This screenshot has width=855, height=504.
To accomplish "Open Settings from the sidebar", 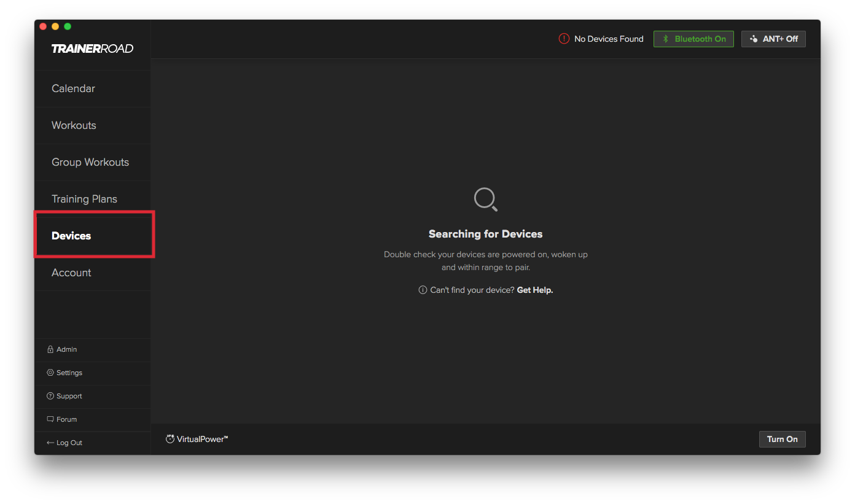I will [92, 373].
